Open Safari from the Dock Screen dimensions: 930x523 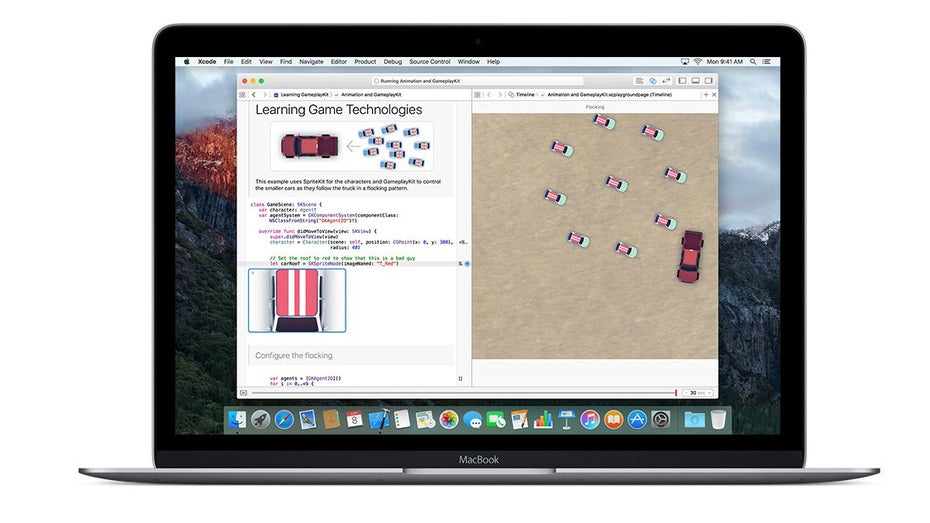[284, 420]
